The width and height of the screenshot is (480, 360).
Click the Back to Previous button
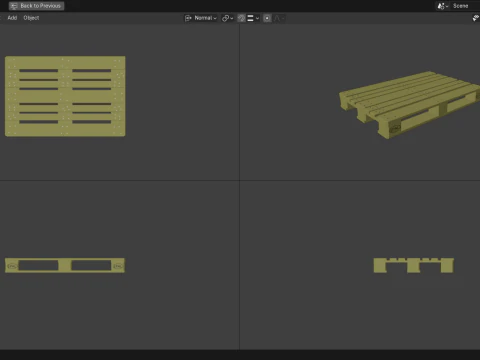[36, 6]
